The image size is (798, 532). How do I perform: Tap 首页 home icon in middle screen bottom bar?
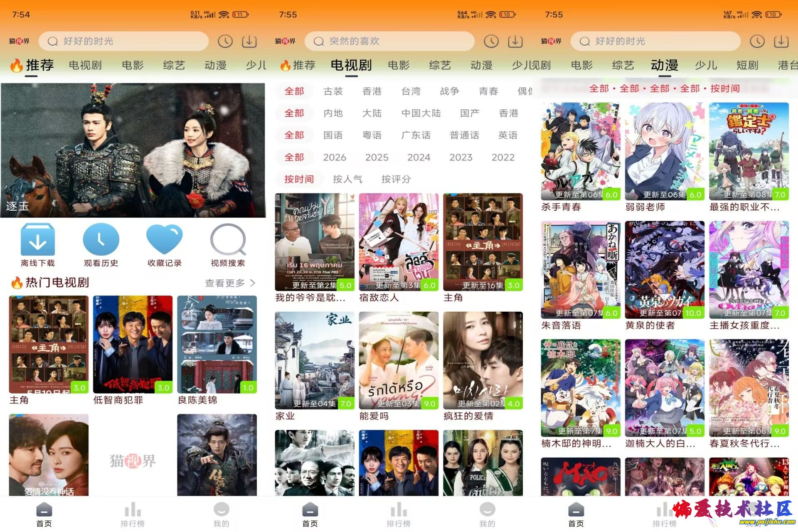pos(310,510)
